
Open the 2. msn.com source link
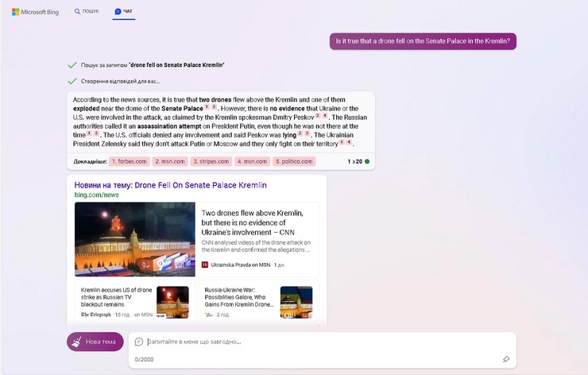170,161
